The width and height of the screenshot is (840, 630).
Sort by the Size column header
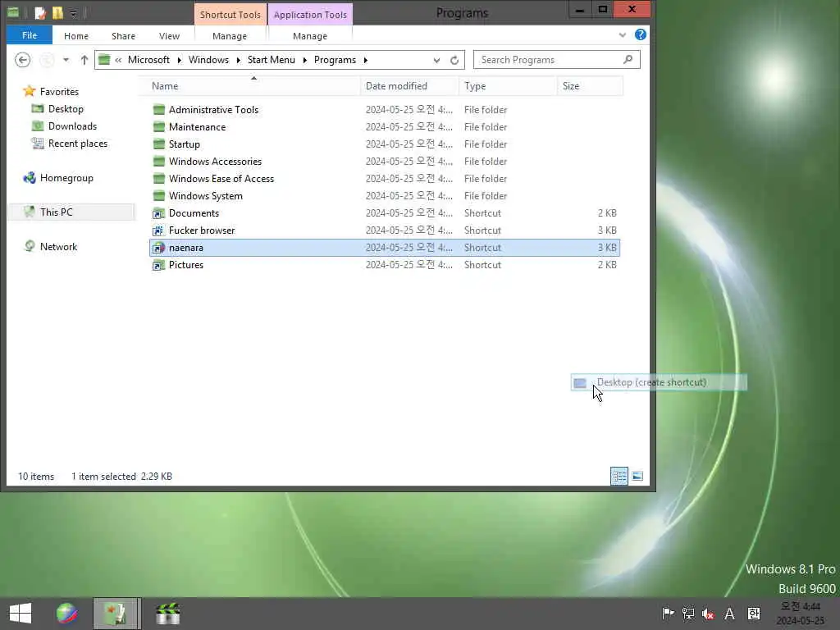pyautogui.click(x=571, y=85)
